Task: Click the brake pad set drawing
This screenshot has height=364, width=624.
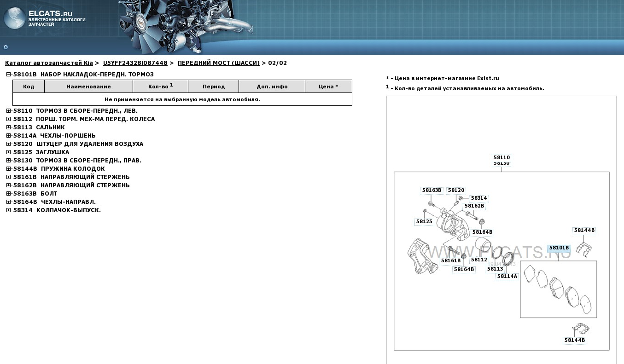Action: click(558, 289)
